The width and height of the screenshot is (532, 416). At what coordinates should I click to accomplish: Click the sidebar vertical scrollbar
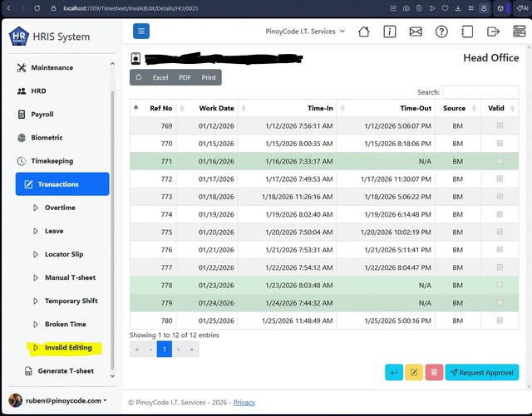coord(113,231)
